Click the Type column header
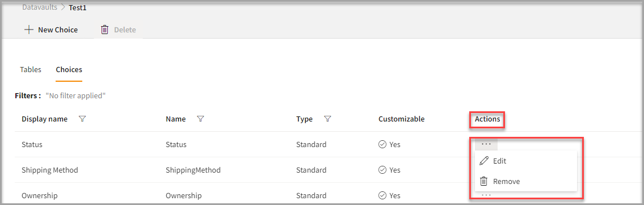This screenshot has height=205, width=644. (304, 119)
